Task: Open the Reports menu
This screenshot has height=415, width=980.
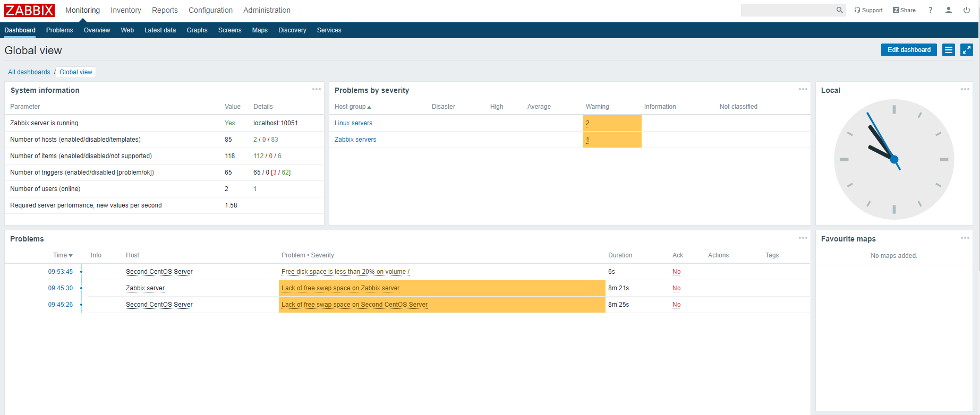Action: (x=165, y=10)
